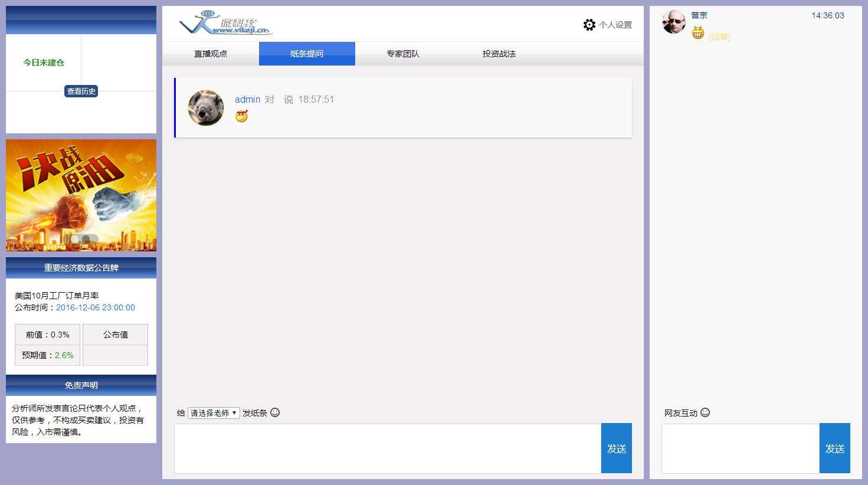Click the 回复 reply link
The height and width of the screenshot is (485, 868).
(x=719, y=37)
